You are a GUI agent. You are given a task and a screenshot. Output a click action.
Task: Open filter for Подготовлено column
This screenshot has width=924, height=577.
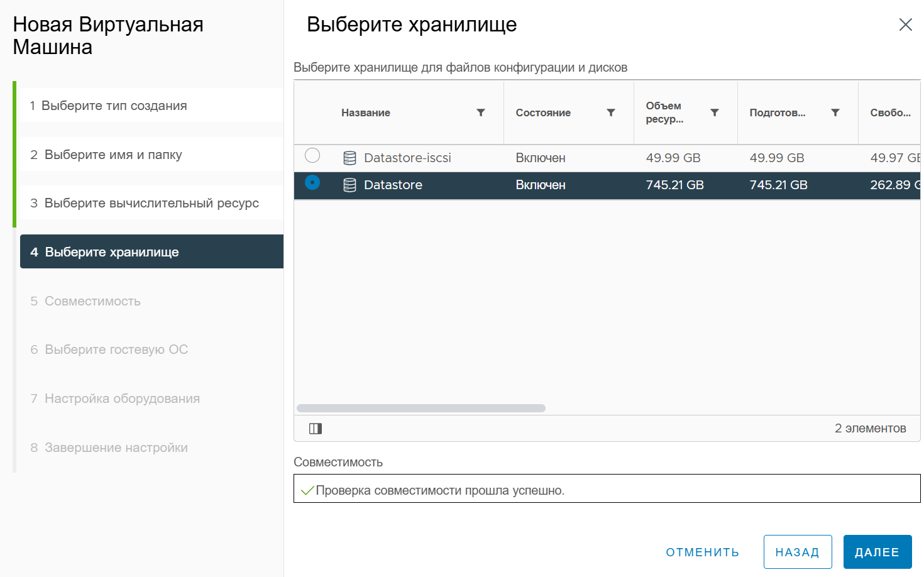click(x=835, y=113)
